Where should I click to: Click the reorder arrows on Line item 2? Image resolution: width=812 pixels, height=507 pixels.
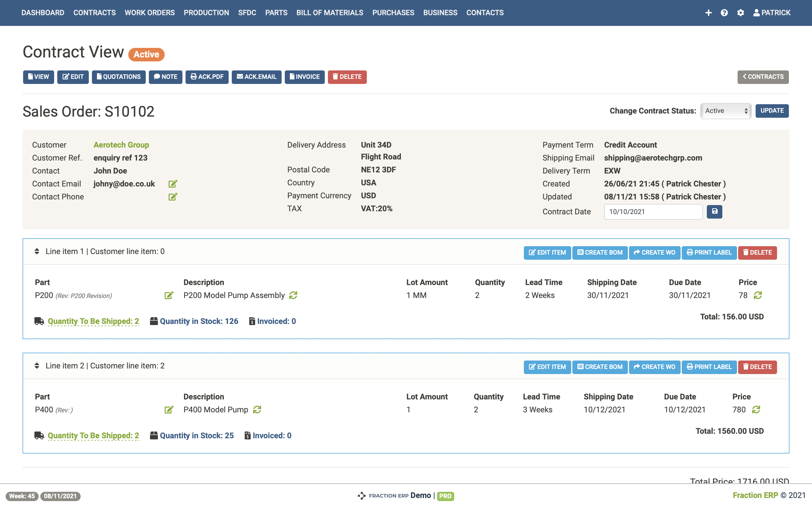[37, 366]
